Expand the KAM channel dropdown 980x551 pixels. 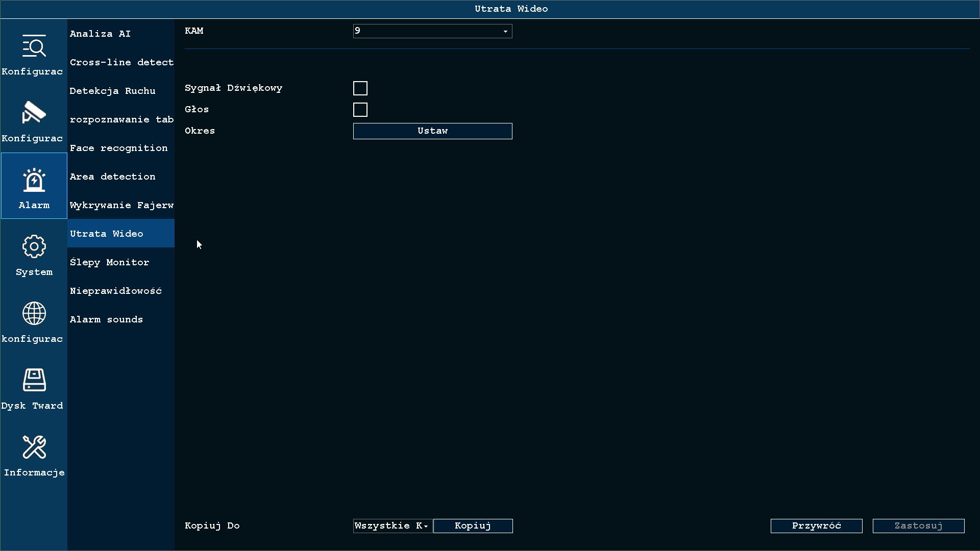click(432, 31)
